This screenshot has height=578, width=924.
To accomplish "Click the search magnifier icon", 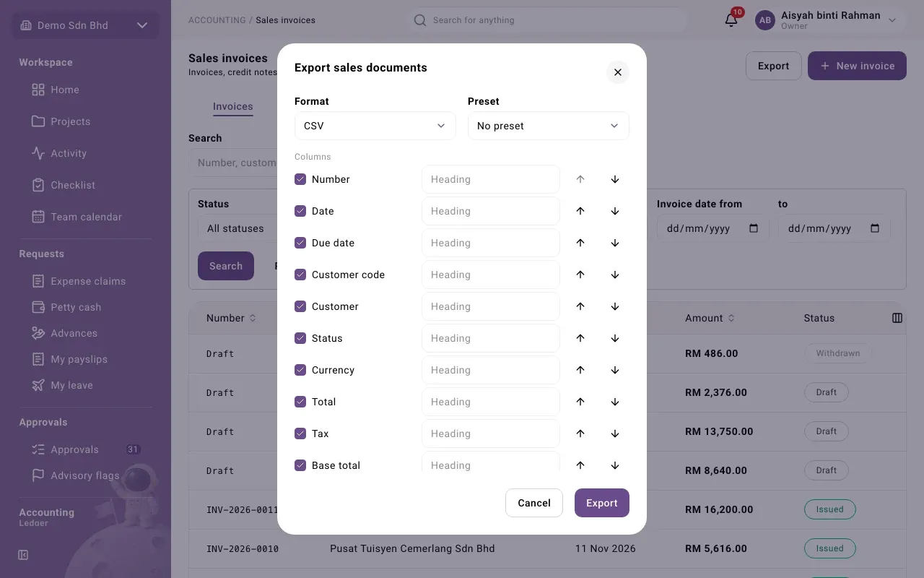I will click(x=420, y=20).
